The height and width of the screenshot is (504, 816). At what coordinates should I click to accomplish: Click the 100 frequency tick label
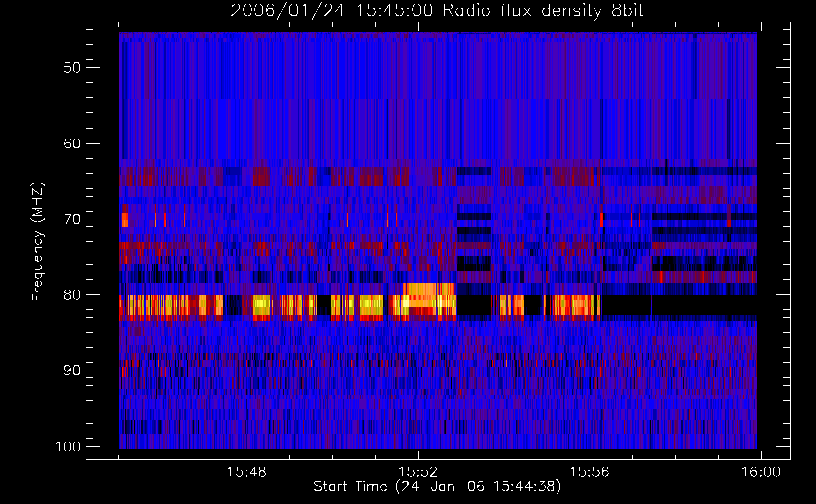[x=68, y=447]
